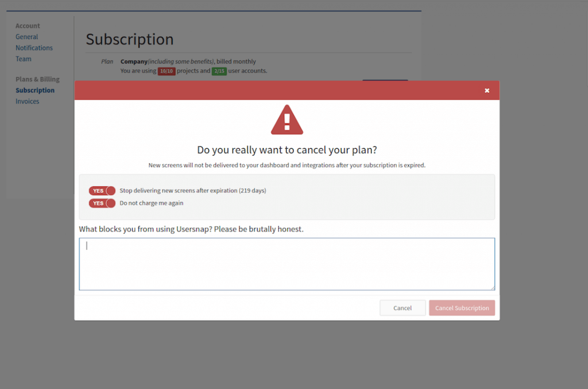
Task: Click the 'New screens will not be delivered' notice
Action: [287, 165]
